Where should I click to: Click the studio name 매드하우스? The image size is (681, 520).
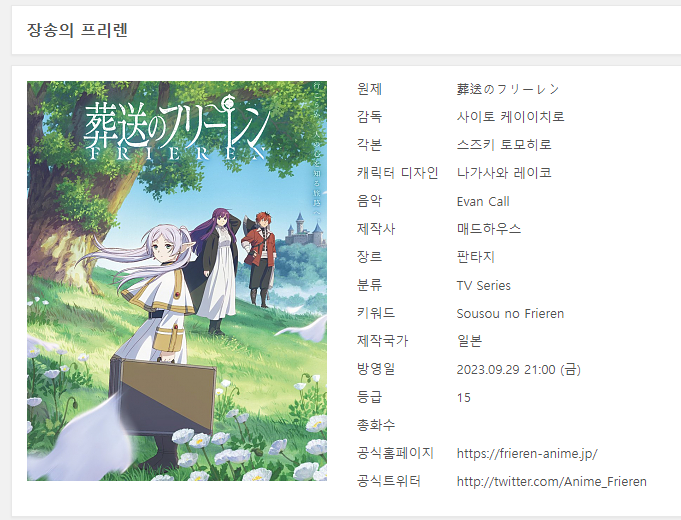[x=489, y=229]
